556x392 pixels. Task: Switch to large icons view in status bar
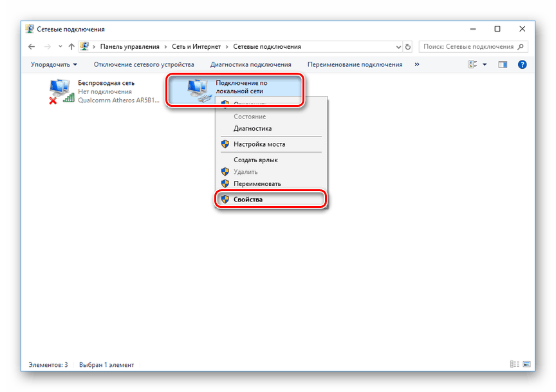(526, 364)
